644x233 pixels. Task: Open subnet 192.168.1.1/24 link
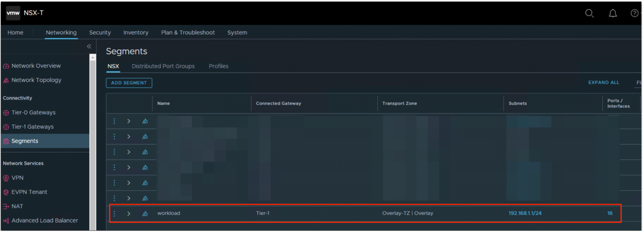tap(525, 214)
